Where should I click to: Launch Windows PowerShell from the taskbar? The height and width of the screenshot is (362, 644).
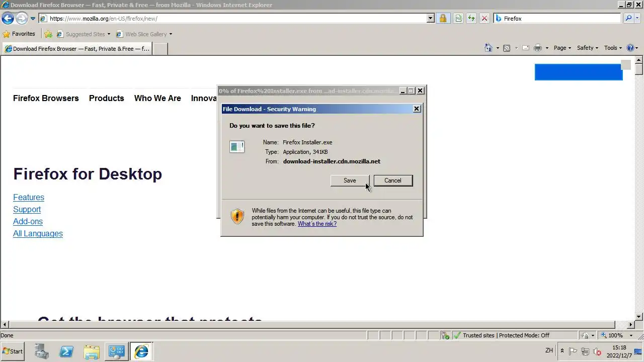click(x=66, y=351)
